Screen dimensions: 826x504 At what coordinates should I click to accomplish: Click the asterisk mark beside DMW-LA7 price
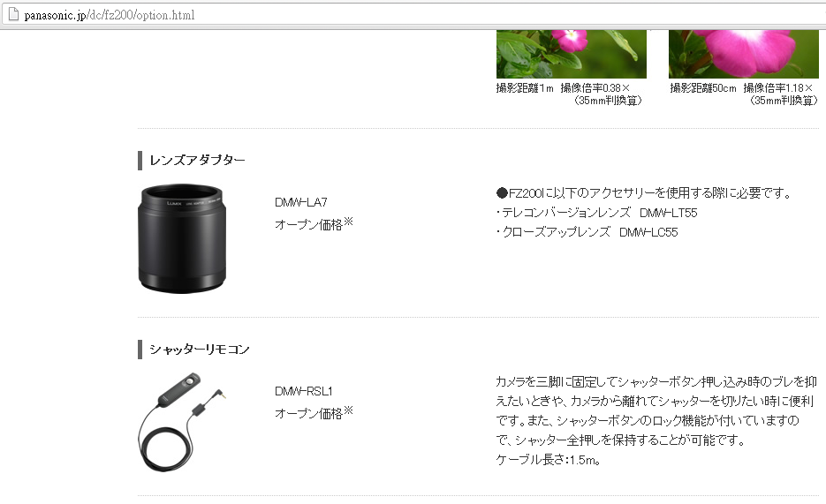348,222
